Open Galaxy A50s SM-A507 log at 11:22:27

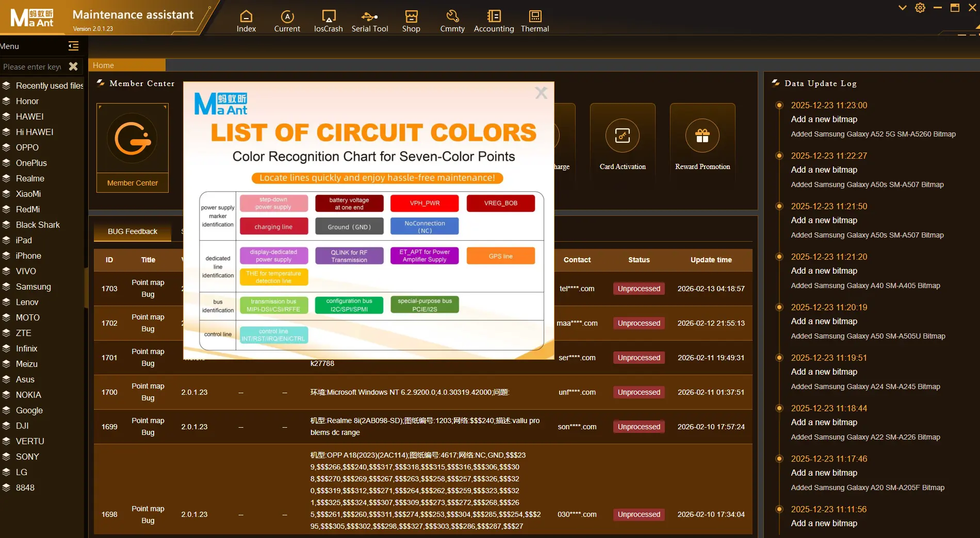point(867,184)
